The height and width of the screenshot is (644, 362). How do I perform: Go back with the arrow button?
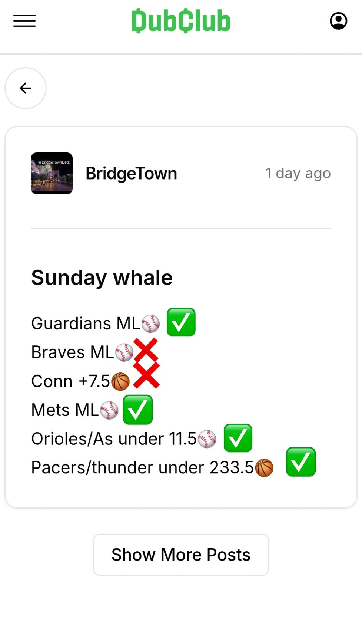tap(26, 88)
